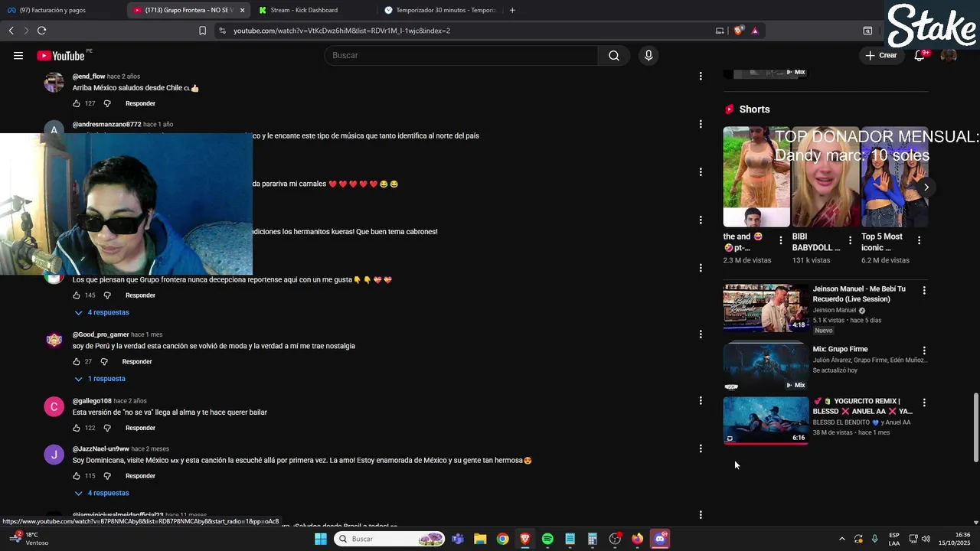Like @gallego108's comment
The image size is (980, 551).
[x=77, y=428]
